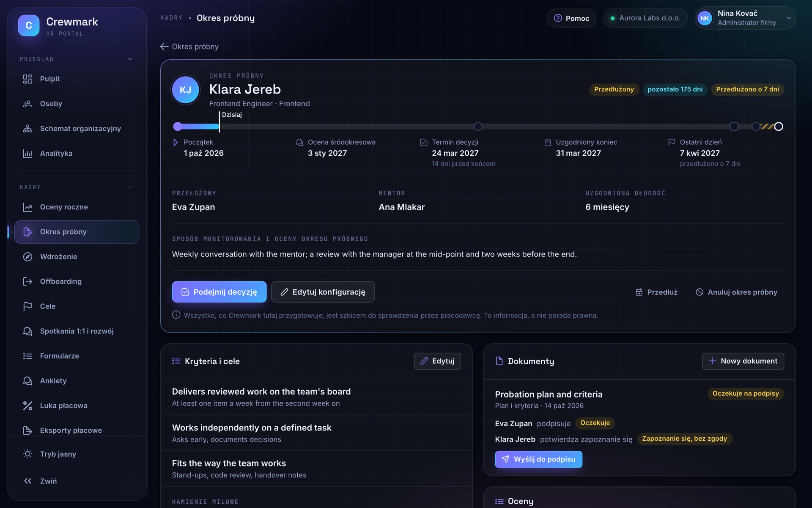Image resolution: width=812 pixels, height=508 pixels.
Task: Click Edytuj konfigurację button
Action: pos(323,292)
